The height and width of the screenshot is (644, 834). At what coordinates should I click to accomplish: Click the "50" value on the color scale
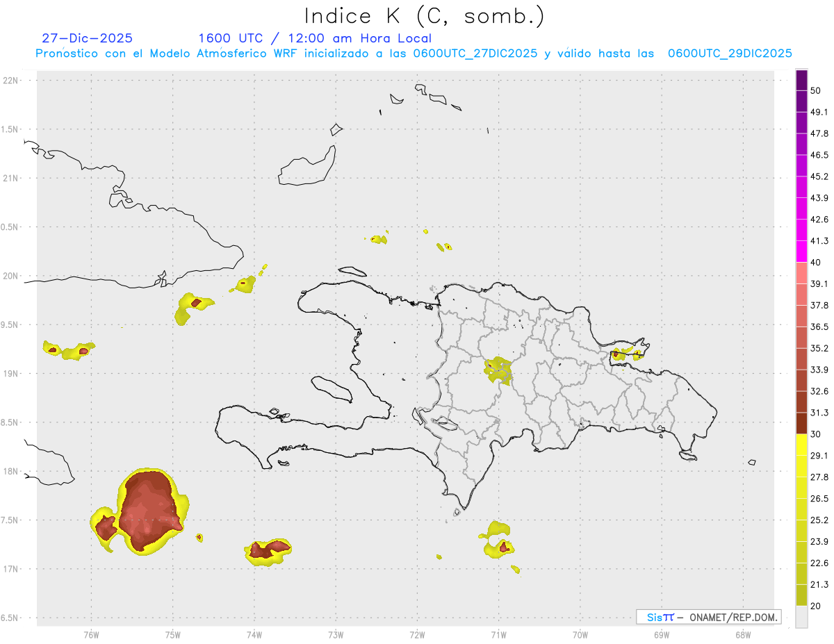(x=817, y=91)
